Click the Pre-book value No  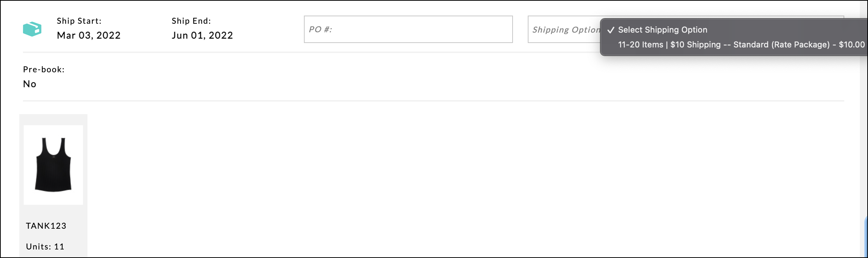point(30,84)
